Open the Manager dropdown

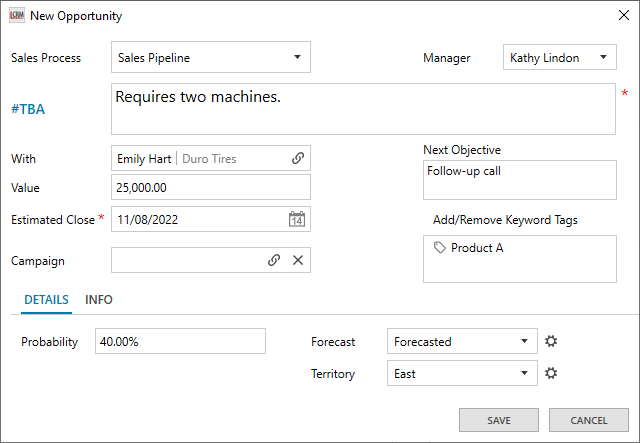tap(603, 58)
